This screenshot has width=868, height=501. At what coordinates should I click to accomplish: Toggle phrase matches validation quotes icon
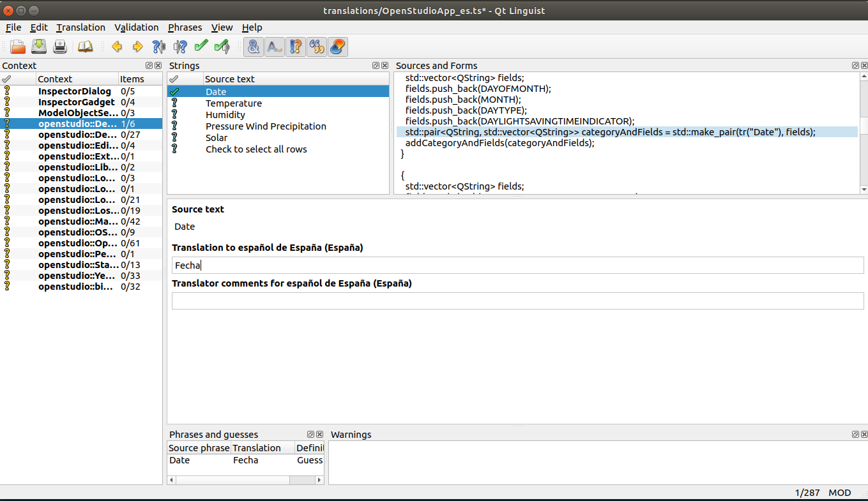pyautogui.click(x=317, y=47)
